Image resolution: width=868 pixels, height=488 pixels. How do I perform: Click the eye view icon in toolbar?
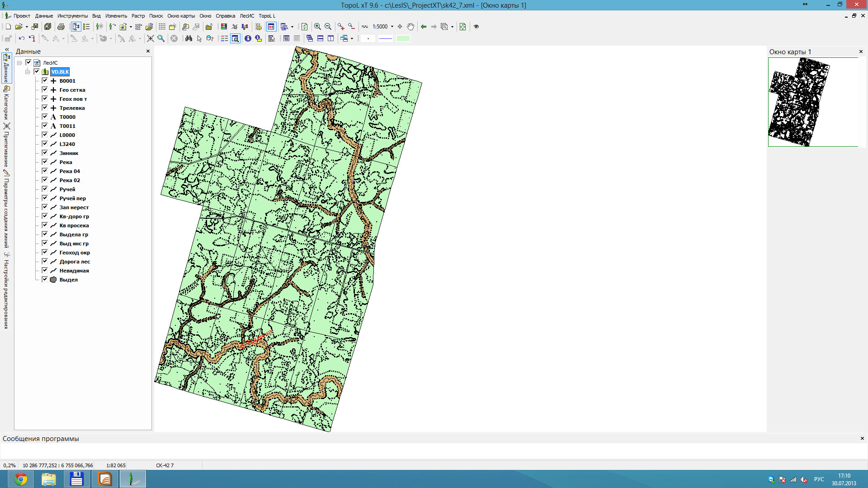(x=476, y=27)
